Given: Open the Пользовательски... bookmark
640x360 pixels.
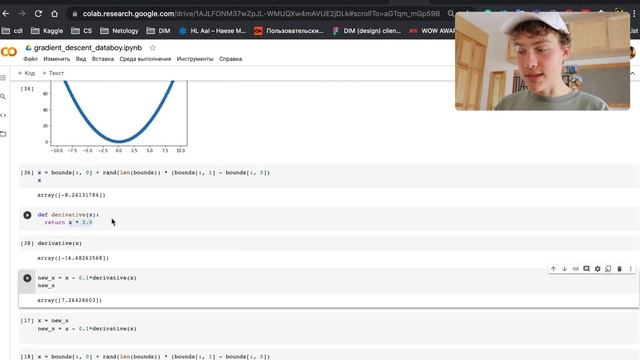Looking at the screenshot, I should click(x=289, y=31).
